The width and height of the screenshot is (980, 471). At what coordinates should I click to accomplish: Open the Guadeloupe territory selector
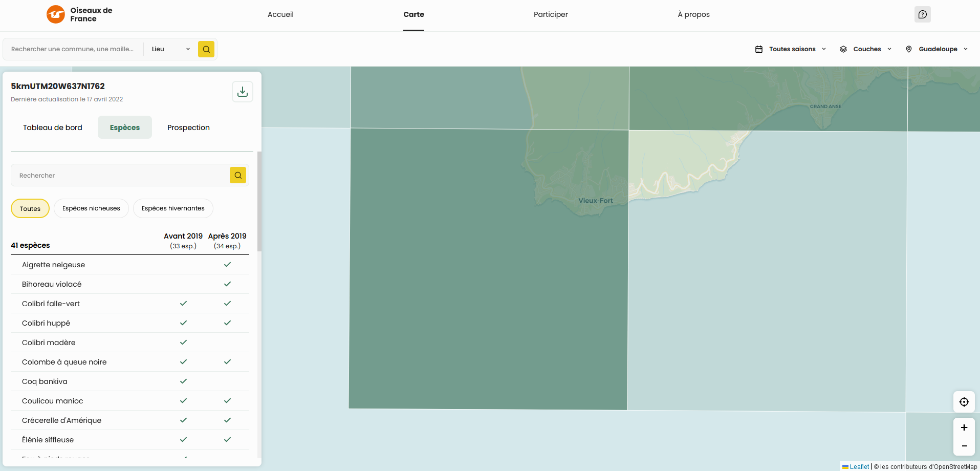coord(937,49)
